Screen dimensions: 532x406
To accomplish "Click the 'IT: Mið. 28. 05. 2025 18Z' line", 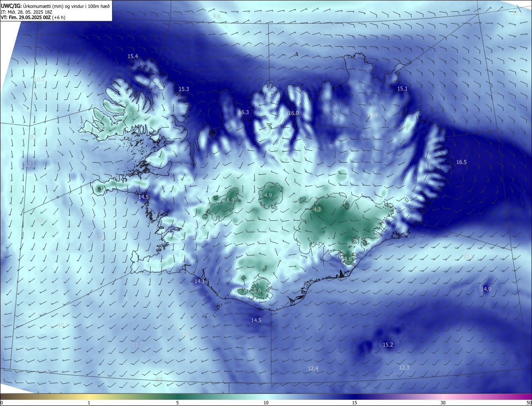I will click(x=27, y=12).
